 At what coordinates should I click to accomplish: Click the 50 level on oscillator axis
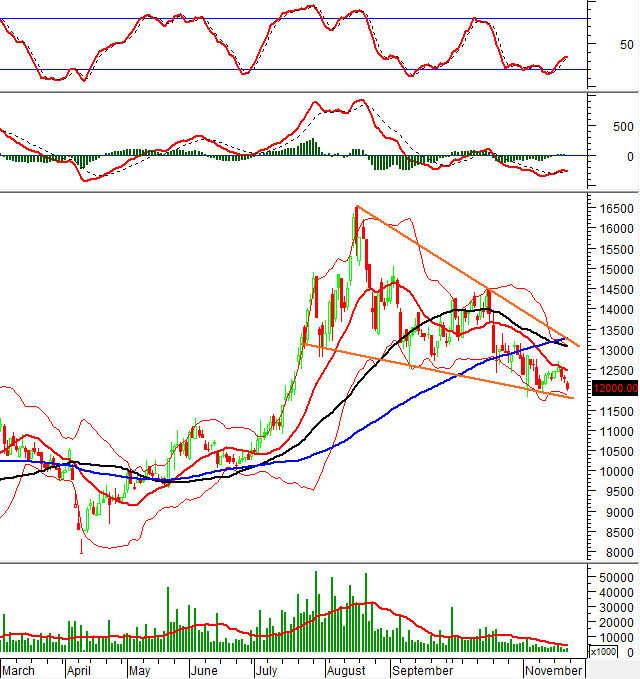(625, 45)
